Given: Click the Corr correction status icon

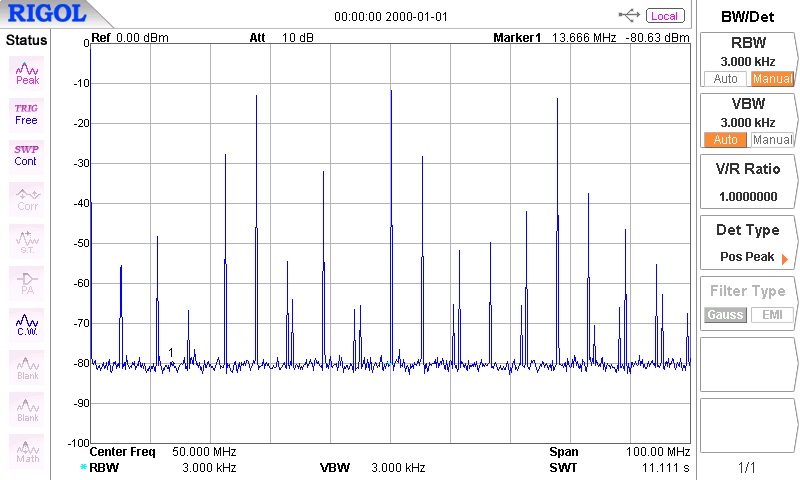Looking at the screenshot, I should pyautogui.click(x=27, y=198).
